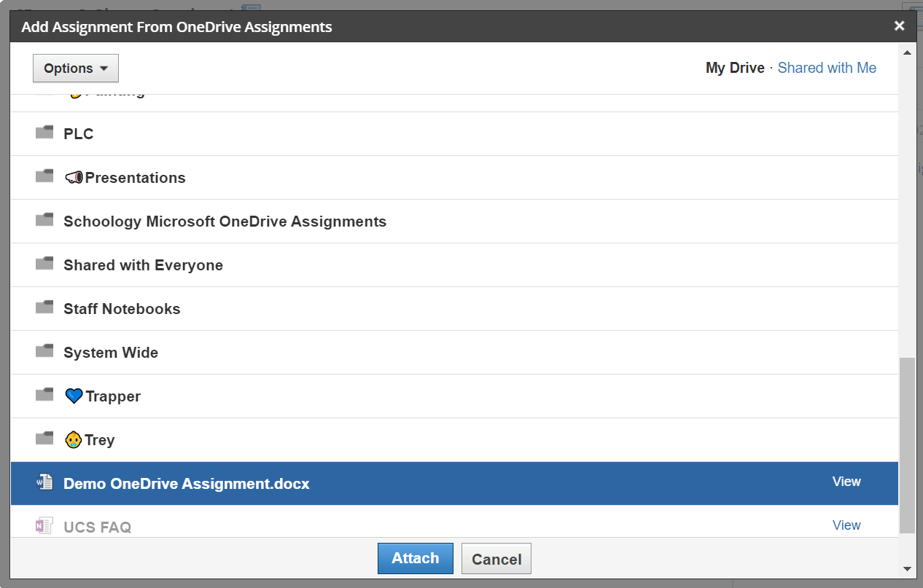Click the scrollbar down arrow
Image resolution: width=923 pixels, height=588 pixels.
click(907, 568)
